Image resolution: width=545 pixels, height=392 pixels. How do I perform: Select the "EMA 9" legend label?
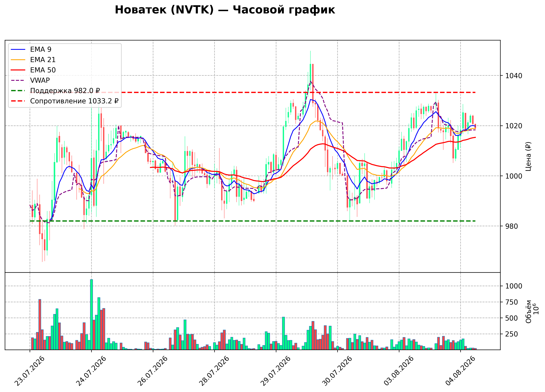[41, 49]
